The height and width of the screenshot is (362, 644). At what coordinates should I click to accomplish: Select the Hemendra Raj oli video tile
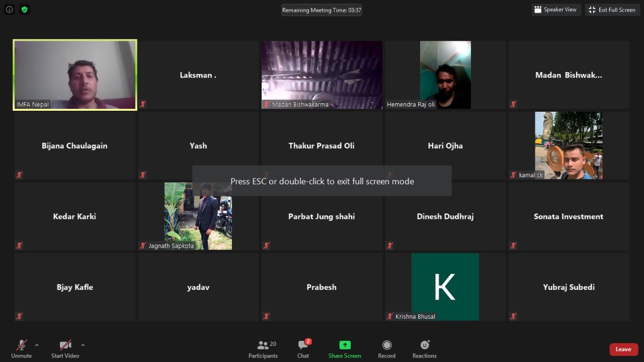coord(445,75)
